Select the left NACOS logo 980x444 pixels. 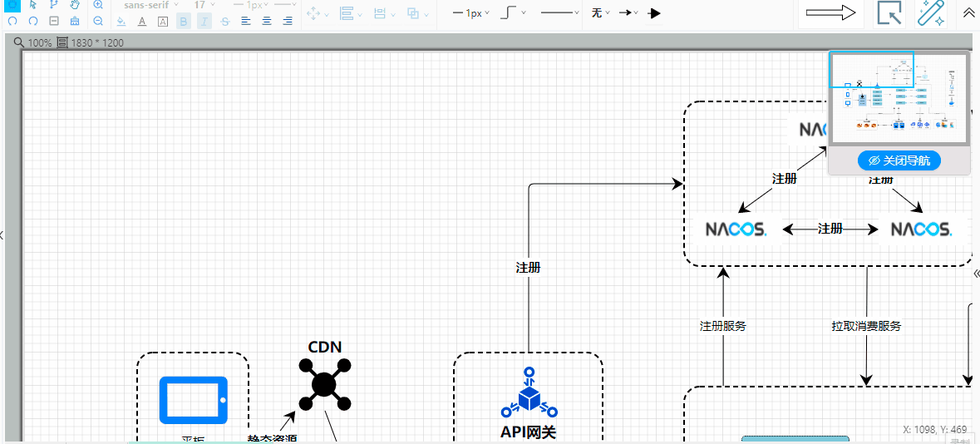(x=736, y=229)
